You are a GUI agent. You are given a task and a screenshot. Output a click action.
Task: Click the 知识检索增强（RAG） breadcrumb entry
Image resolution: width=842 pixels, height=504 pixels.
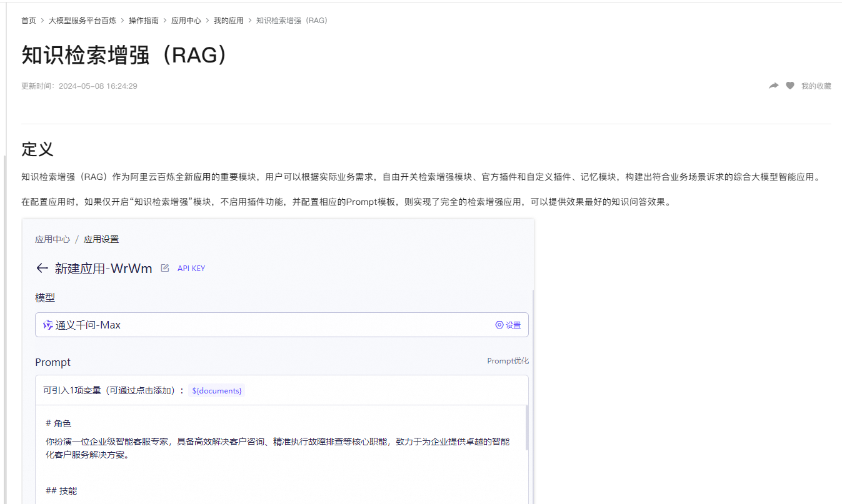tap(292, 21)
